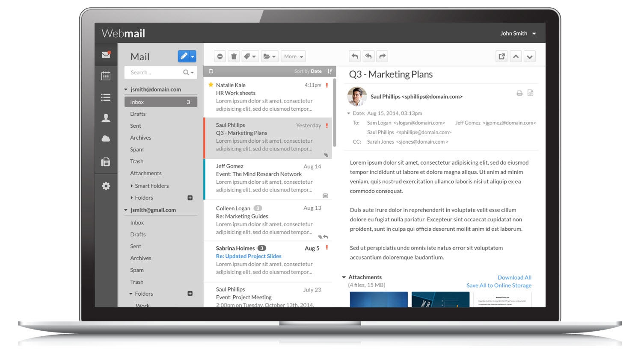Open the Contacts sidebar icon
Image resolution: width=644 pixels, height=353 pixels.
click(106, 118)
